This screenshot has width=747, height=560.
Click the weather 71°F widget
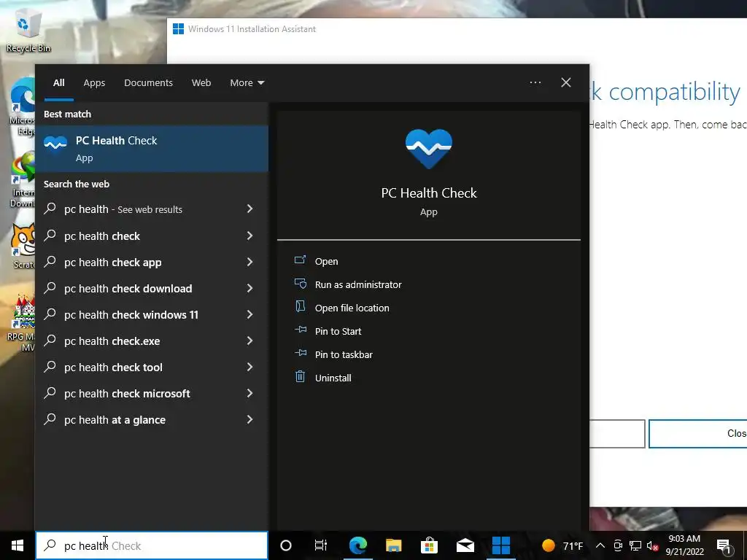pos(562,545)
